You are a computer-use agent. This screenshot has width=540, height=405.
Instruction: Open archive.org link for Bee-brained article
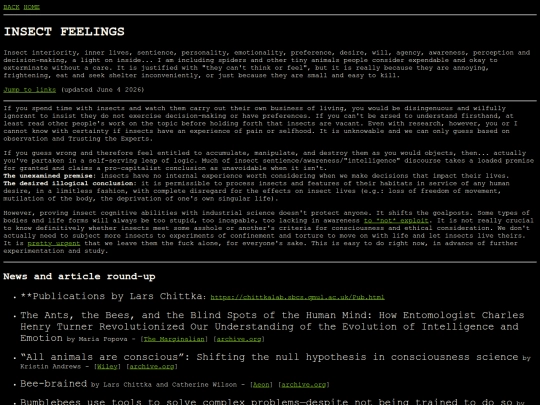tap(304, 385)
